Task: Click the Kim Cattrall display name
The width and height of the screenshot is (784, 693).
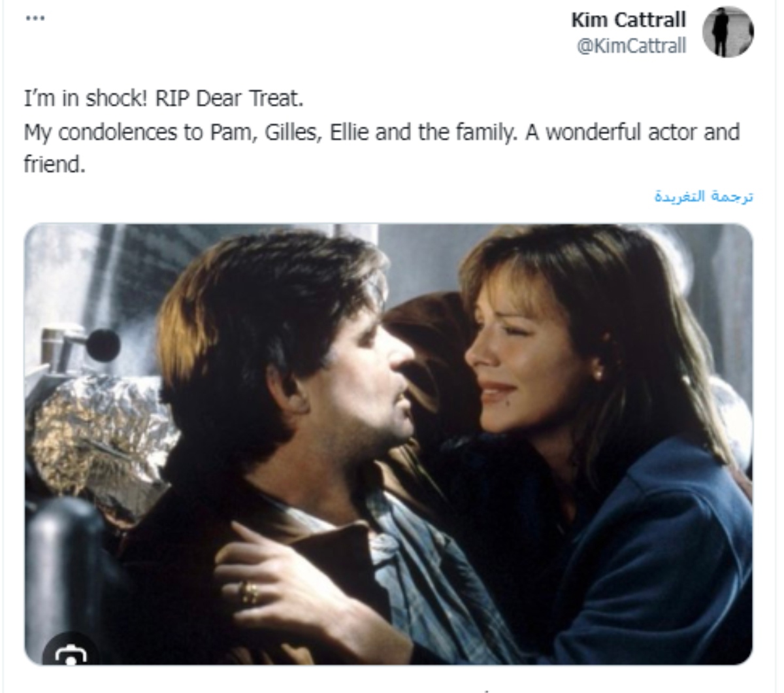Action: [629, 20]
